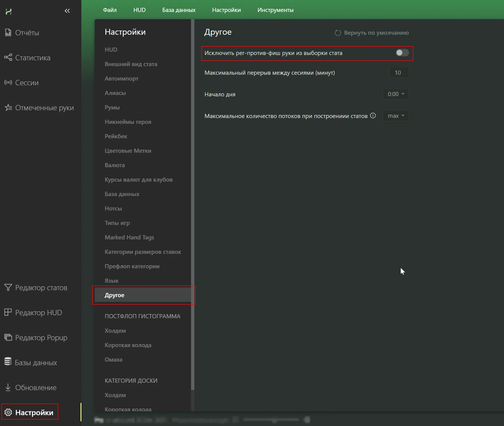Open Отчёты in the sidebar
Image resolution: width=504 pixels, height=426 pixels.
[x=27, y=33]
